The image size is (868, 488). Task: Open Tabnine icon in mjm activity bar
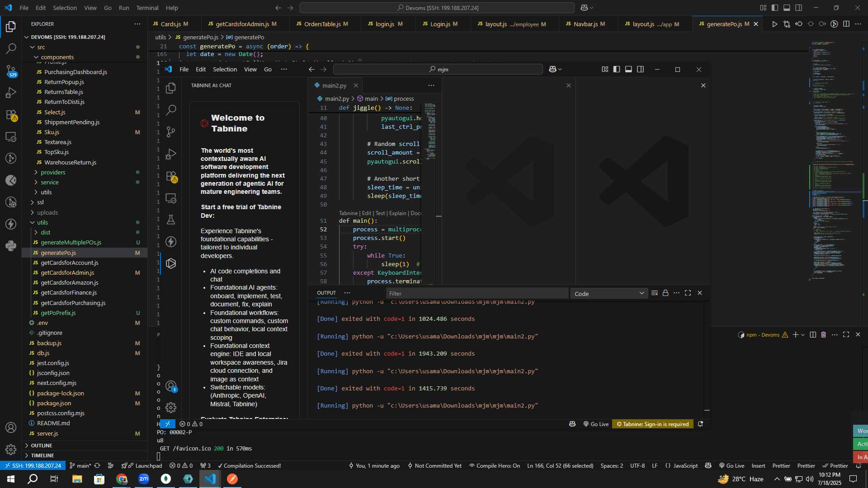171,263
